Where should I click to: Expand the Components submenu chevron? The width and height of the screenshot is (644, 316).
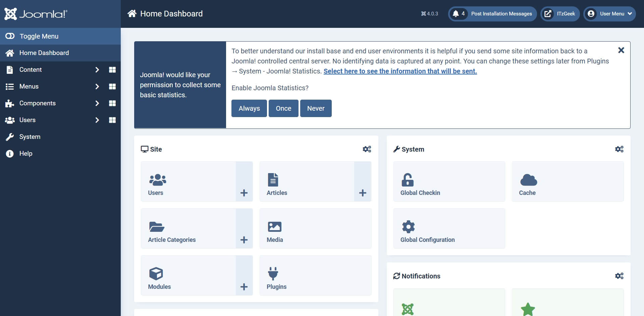click(x=97, y=103)
